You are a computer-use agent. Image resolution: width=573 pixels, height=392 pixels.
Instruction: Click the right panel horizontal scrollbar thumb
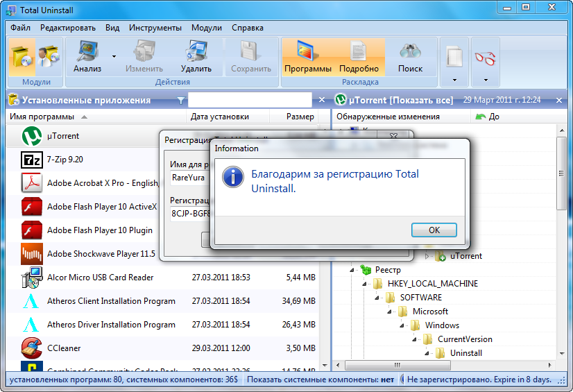coord(397,365)
